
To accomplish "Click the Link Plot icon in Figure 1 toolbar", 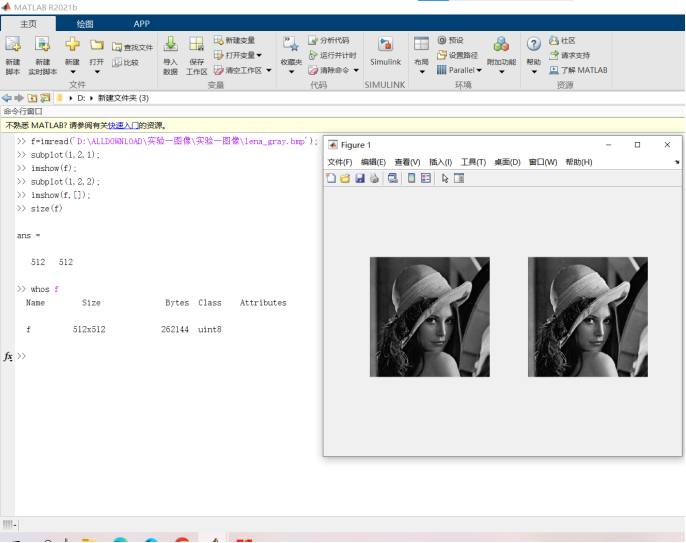I will pos(392,178).
